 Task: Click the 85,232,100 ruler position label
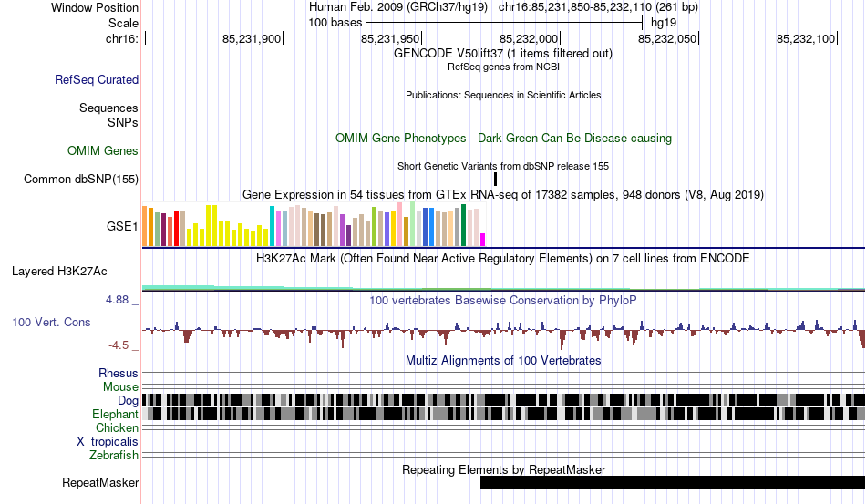(x=806, y=38)
